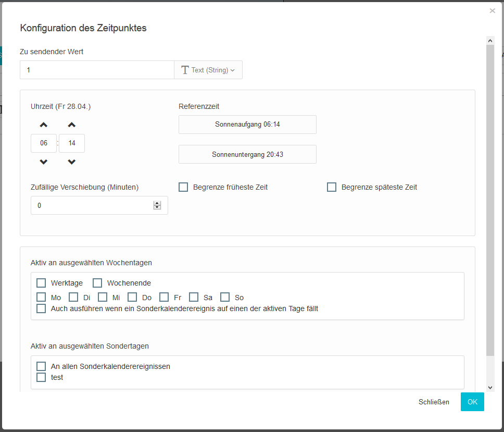The width and height of the screenshot is (504, 432).
Task: Enable the Werktage checkbox
Action: 41,283
